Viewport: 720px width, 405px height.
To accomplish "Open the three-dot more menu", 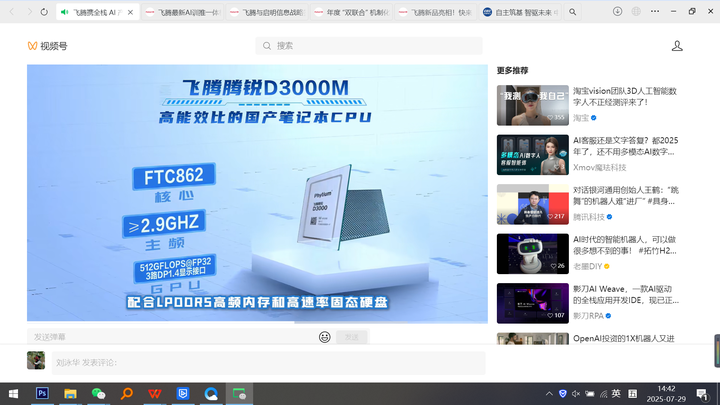I will tap(655, 11).
